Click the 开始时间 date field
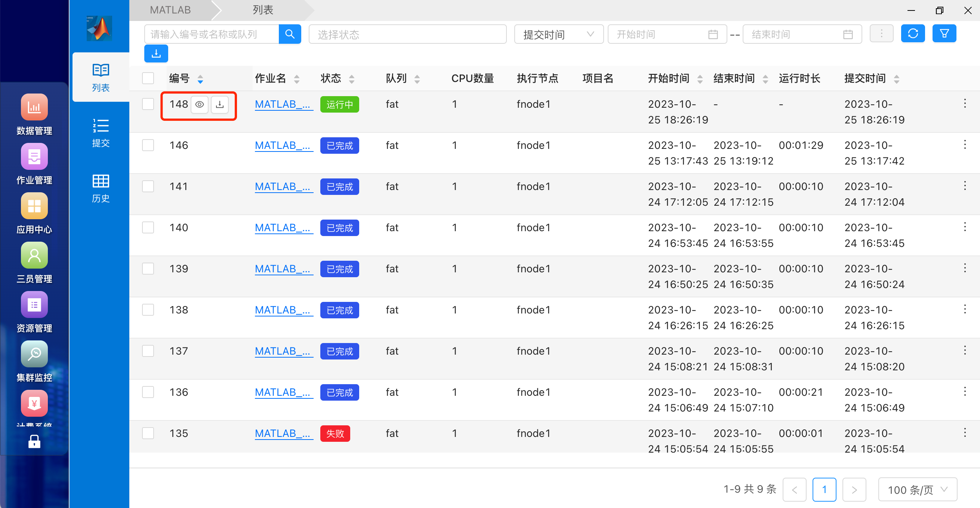980x508 pixels. (x=667, y=34)
